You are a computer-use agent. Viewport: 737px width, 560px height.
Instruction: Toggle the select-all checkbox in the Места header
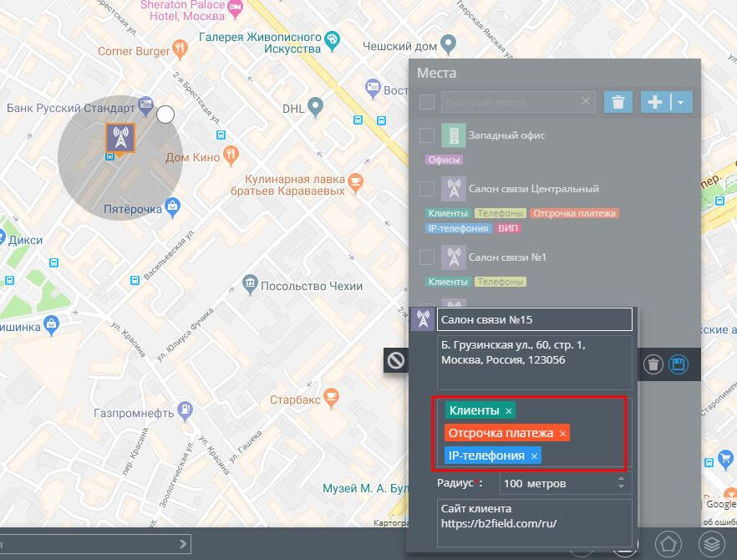(427, 102)
